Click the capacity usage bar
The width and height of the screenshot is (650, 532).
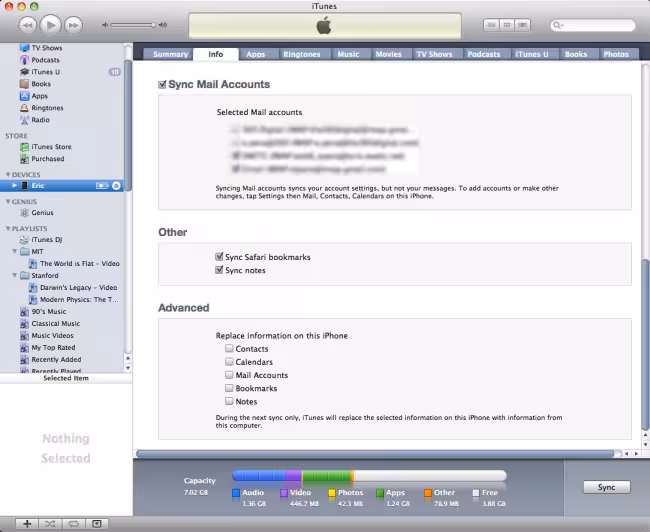click(x=369, y=476)
